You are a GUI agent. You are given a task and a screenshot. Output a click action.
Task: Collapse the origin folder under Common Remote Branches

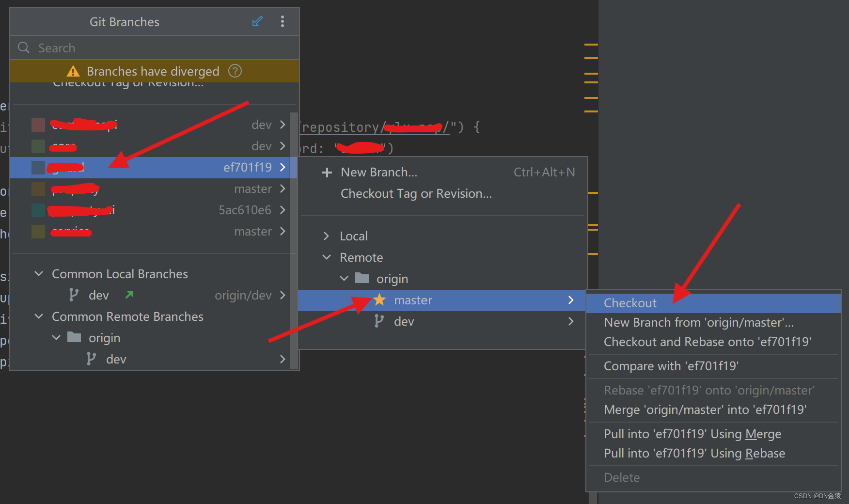(x=56, y=338)
